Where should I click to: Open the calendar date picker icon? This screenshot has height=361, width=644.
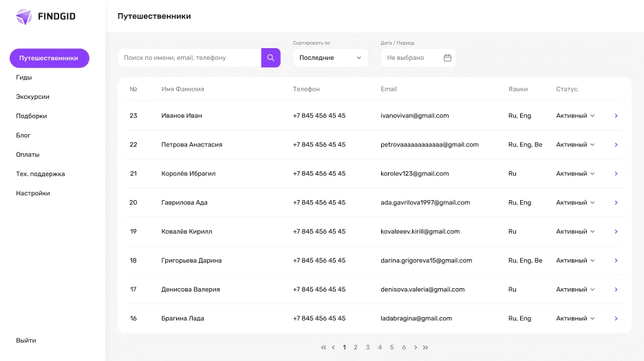click(x=447, y=58)
